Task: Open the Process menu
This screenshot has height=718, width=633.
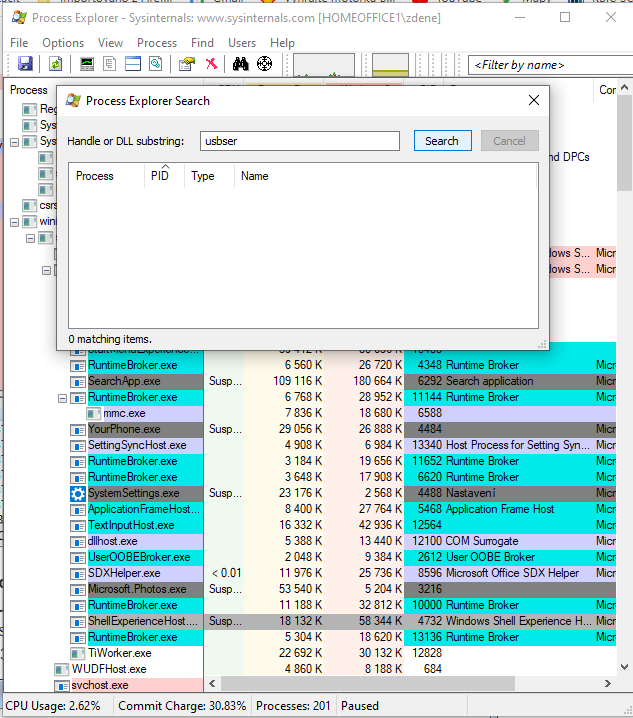Action: (157, 43)
